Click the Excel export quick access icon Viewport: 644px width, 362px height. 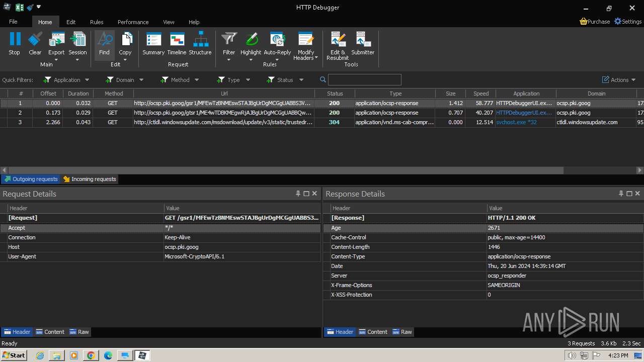tap(20, 7)
